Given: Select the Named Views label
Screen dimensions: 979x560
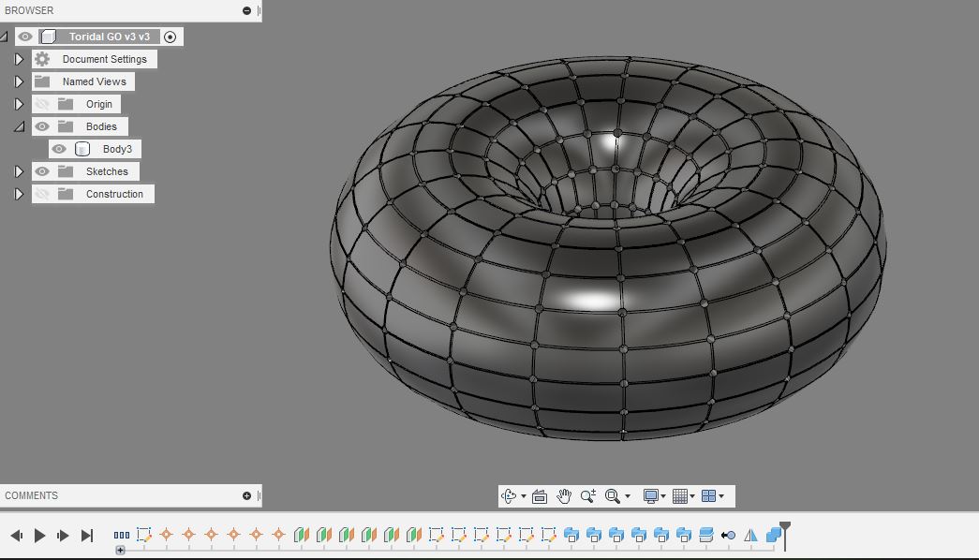Looking at the screenshot, I should coord(95,81).
